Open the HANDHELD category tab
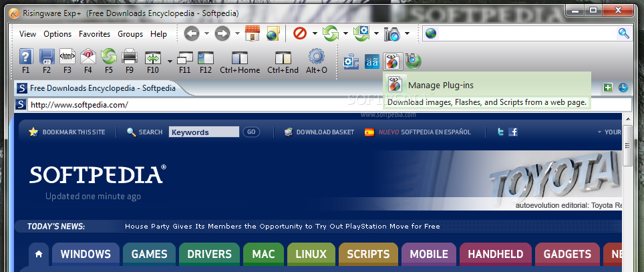644x272 pixels. click(x=495, y=255)
